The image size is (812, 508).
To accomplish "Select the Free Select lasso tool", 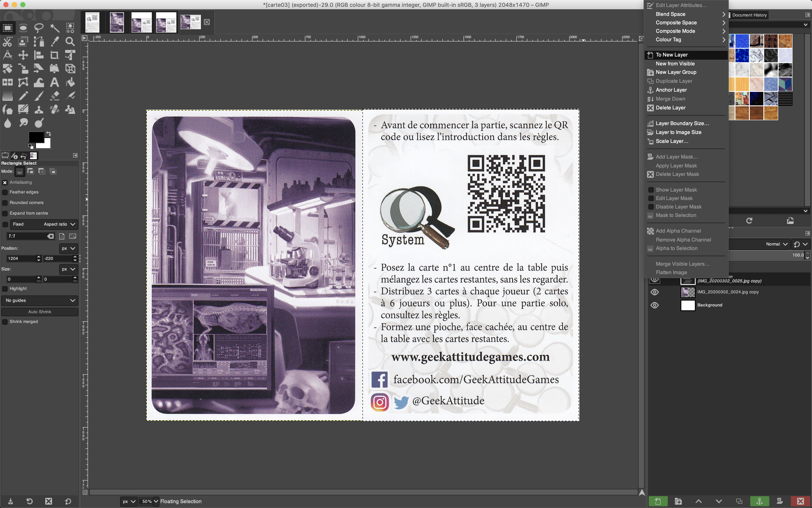I will click(39, 28).
